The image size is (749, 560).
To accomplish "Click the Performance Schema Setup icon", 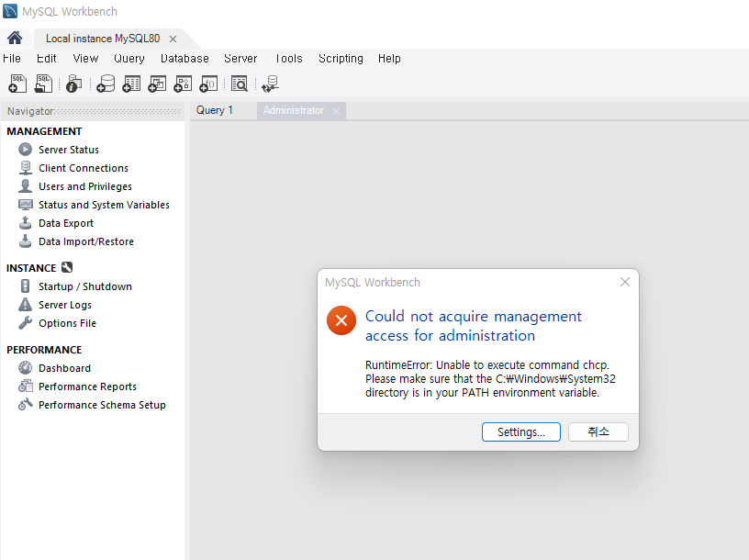I will tap(26, 405).
